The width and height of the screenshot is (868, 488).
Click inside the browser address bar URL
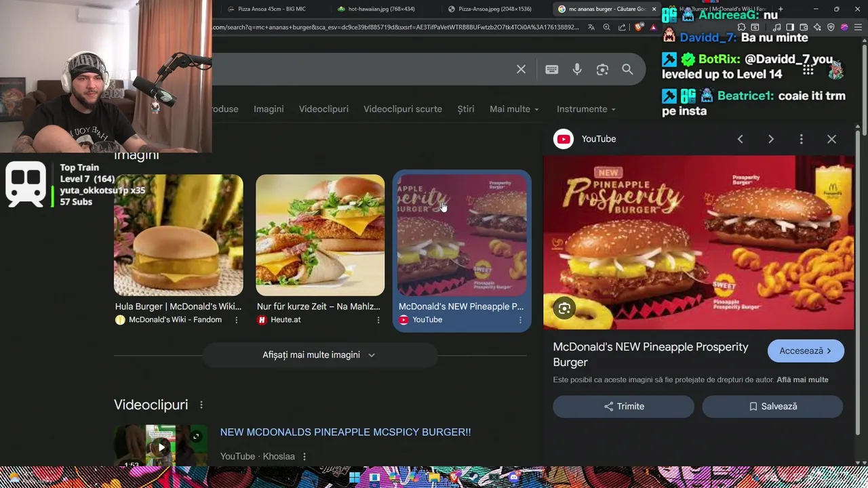point(395,27)
